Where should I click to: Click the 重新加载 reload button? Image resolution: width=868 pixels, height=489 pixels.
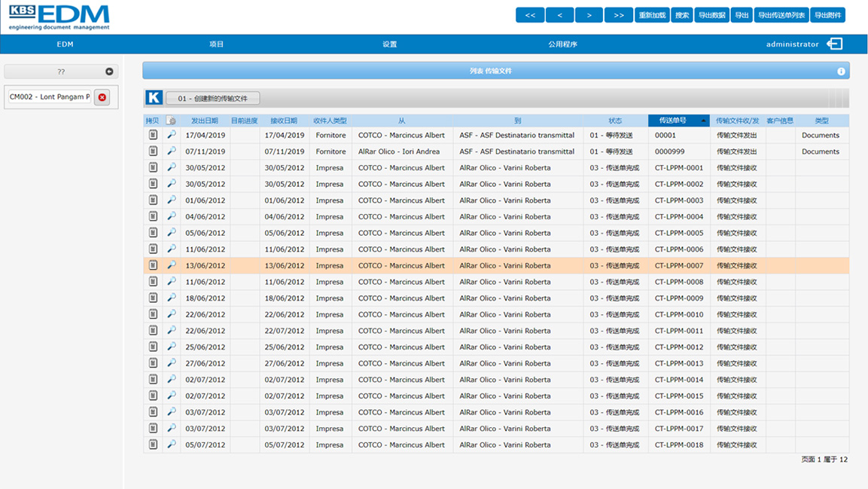(651, 14)
